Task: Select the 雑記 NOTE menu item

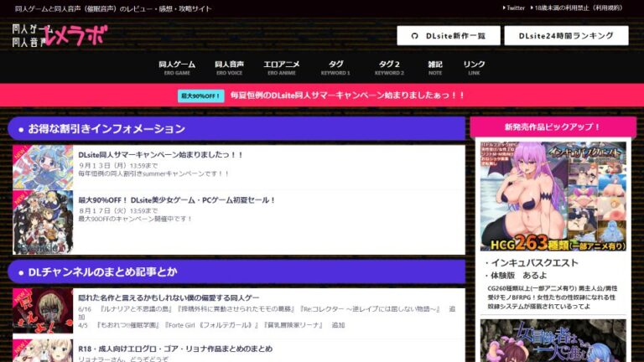Action: tap(434, 67)
